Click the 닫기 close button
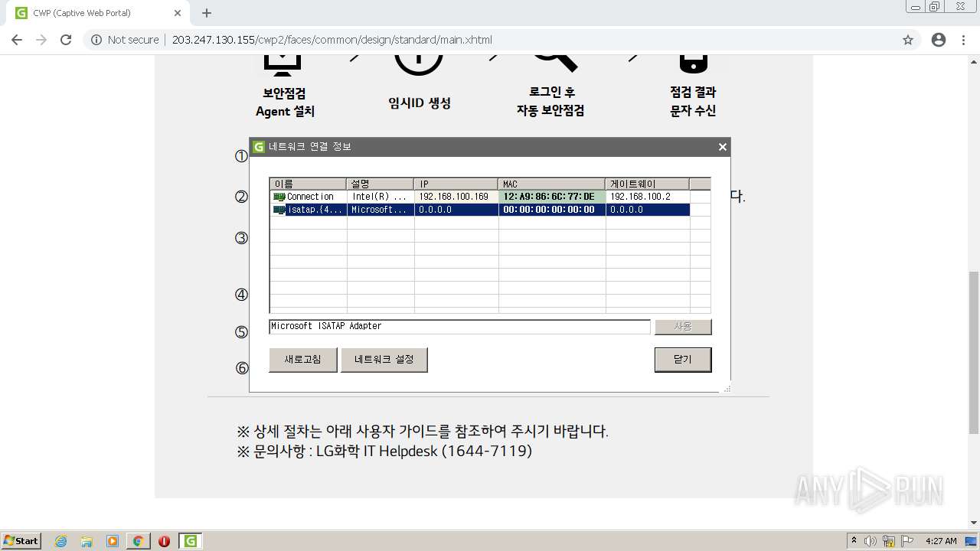The width and height of the screenshot is (980, 551). [x=682, y=360]
